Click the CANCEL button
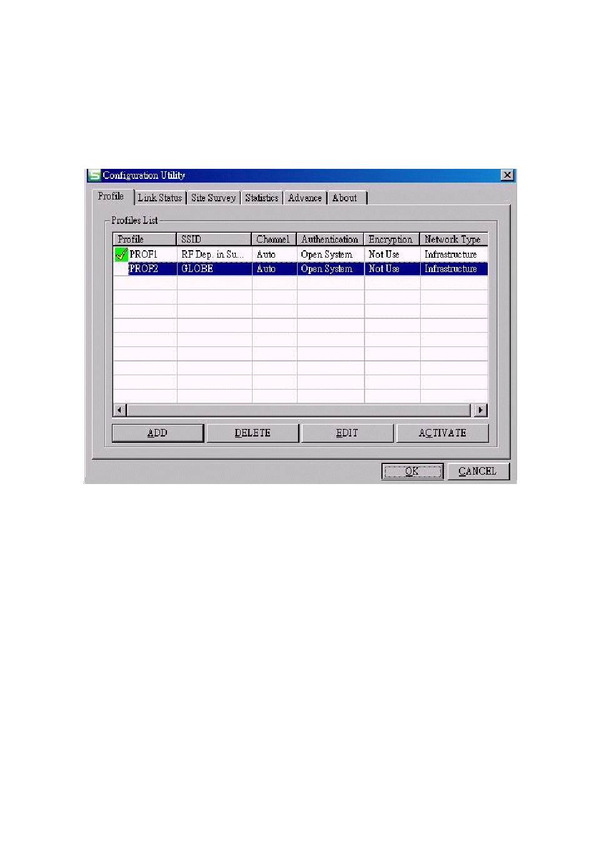This screenshot has height=868, width=594. (x=478, y=471)
